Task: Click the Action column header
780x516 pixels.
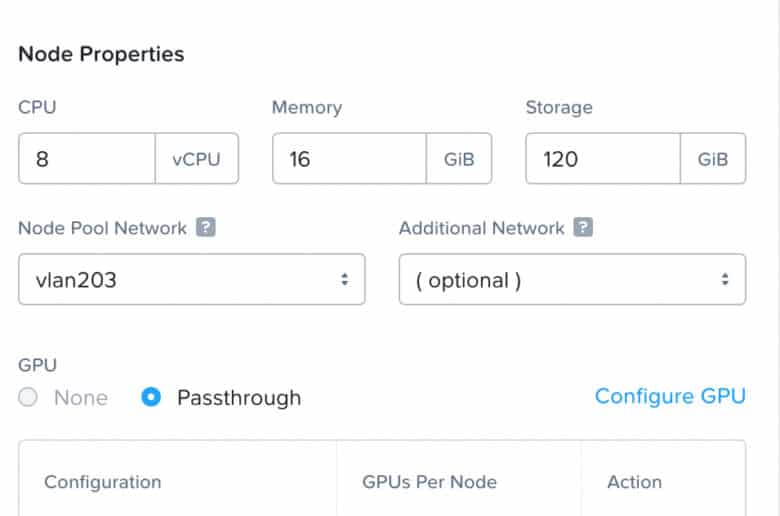Action: (634, 482)
